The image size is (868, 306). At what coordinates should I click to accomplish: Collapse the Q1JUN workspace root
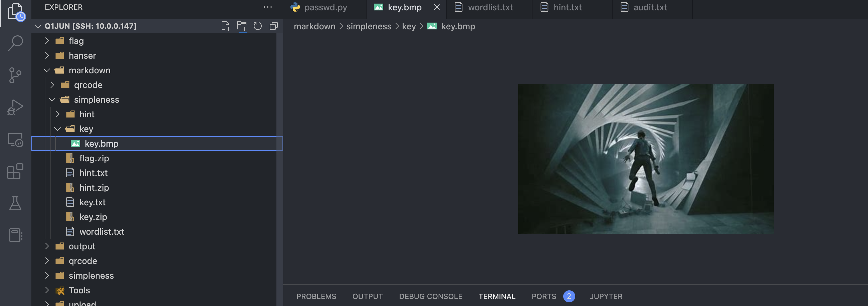(38, 26)
